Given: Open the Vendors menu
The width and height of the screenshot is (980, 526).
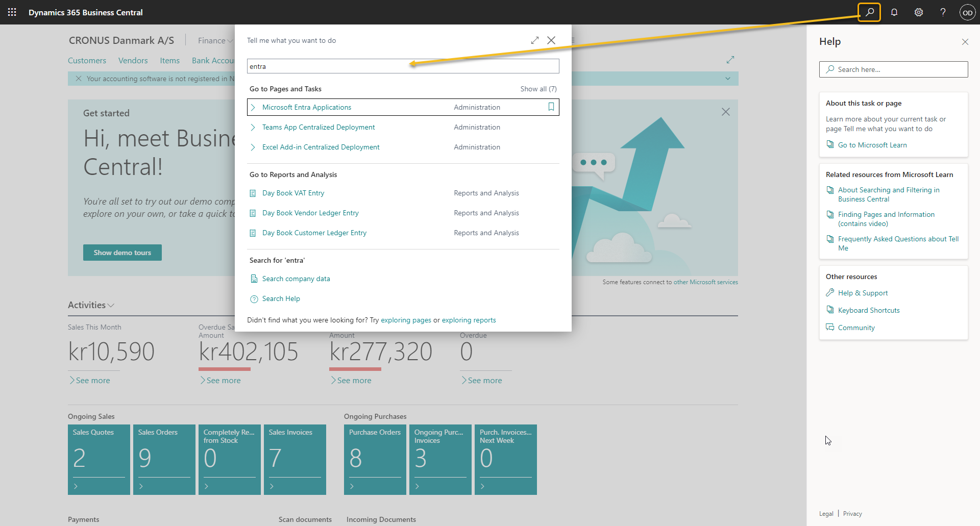Looking at the screenshot, I should point(133,60).
